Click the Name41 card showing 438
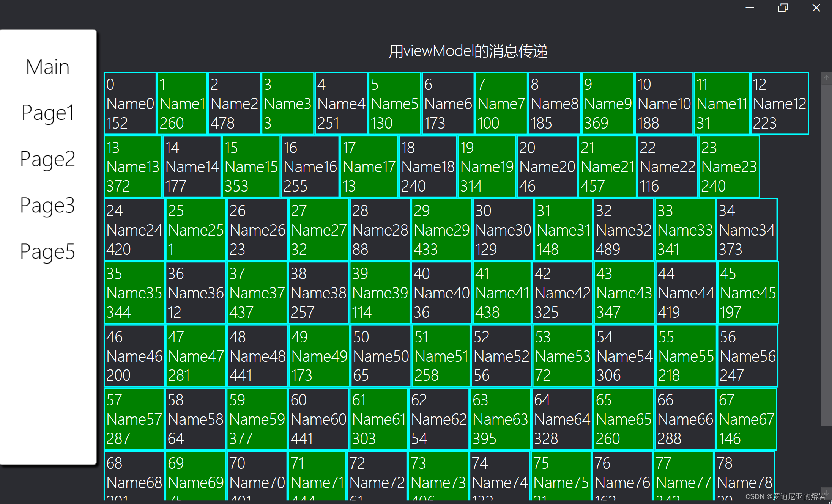 pyautogui.click(x=502, y=293)
